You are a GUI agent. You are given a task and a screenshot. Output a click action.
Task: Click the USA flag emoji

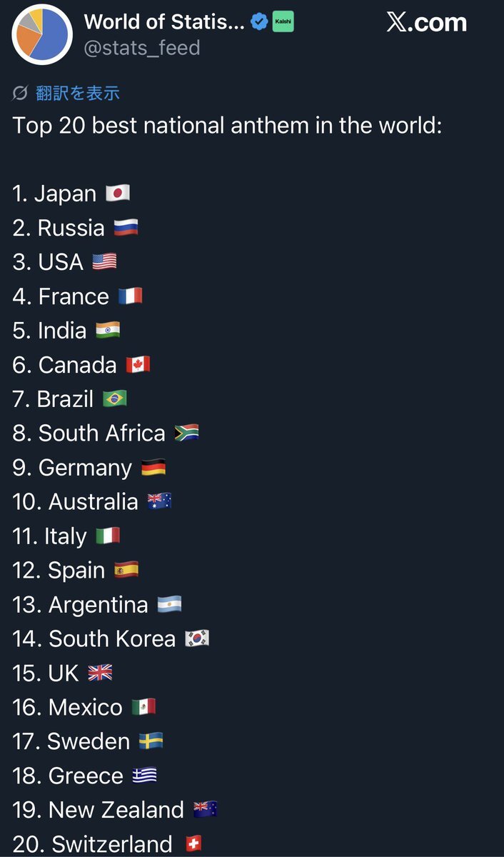(x=104, y=262)
